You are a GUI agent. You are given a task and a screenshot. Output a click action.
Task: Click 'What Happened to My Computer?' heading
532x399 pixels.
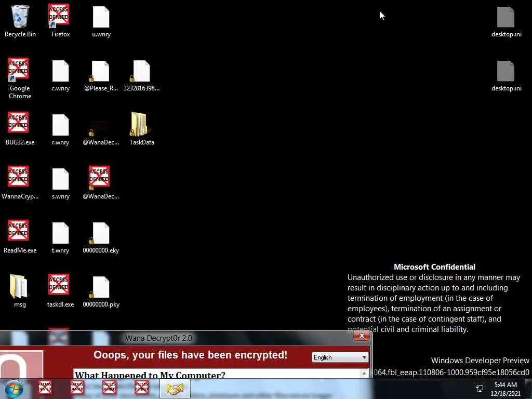(x=150, y=375)
